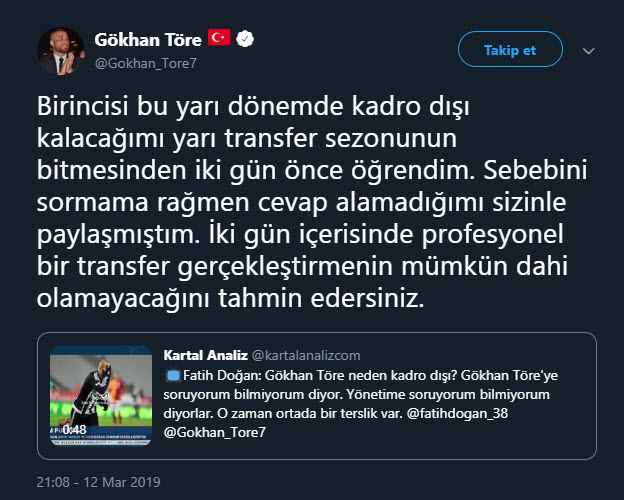Open the quoted tweet text about Fatih Doğan
The image size is (624, 500).
tap(361, 404)
